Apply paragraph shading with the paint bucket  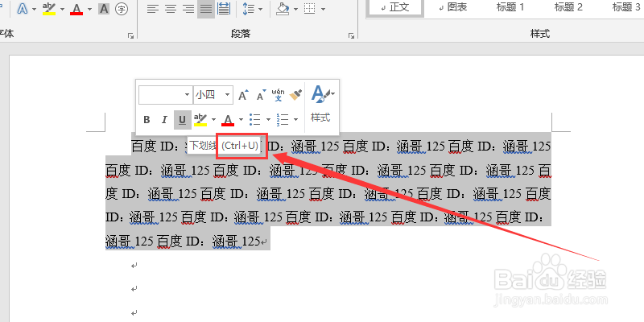[x=283, y=9]
